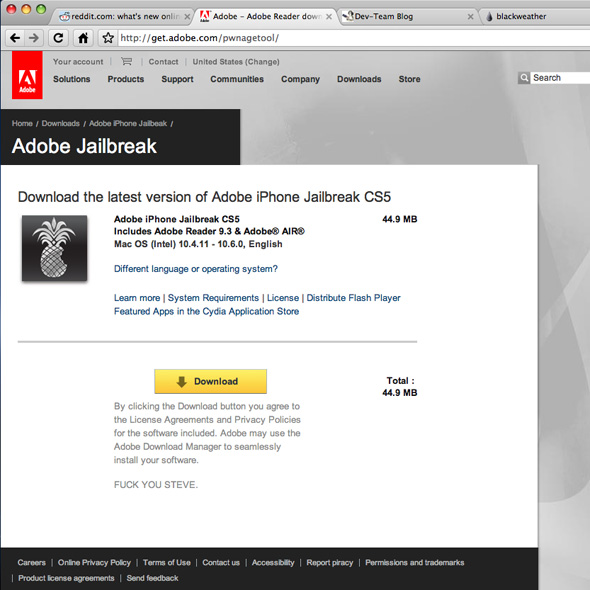Open the License link
The height and width of the screenshot is (590, 590).
click(283, 298)
